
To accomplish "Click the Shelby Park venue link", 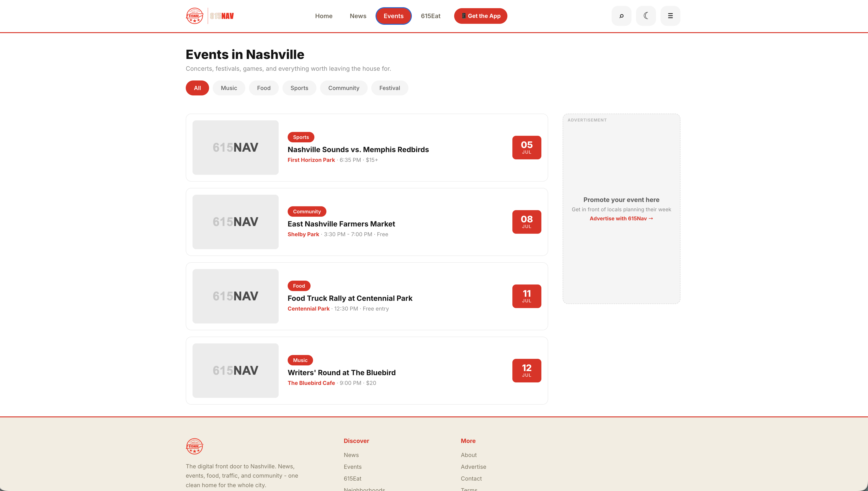I will tap(303, 234).
